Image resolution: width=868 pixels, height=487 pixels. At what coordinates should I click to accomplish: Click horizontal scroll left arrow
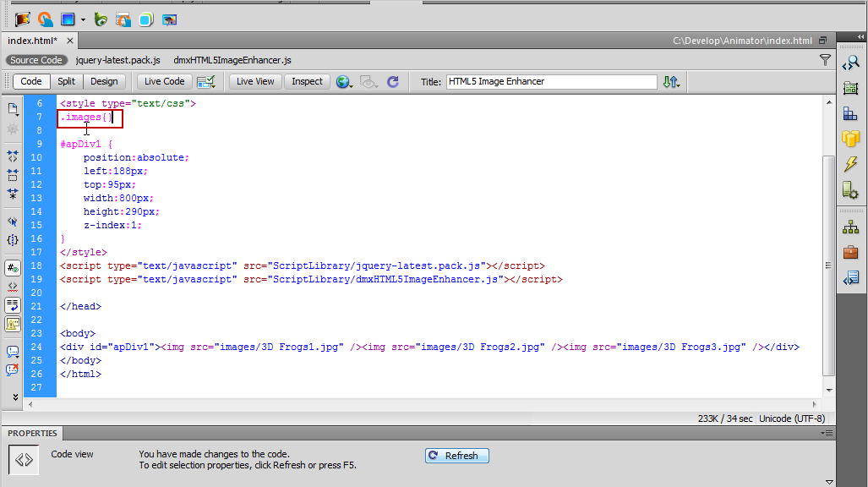point(30,404)
